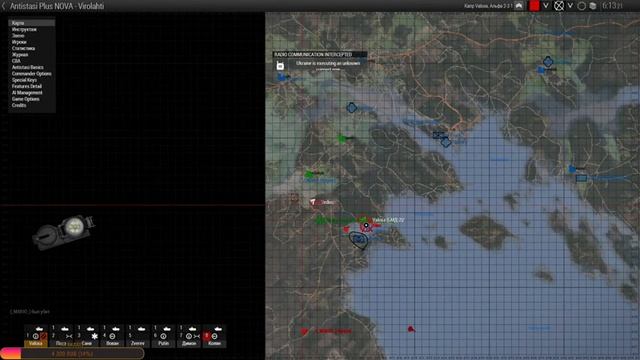
Task: Open the Game Options topic
Action: point(25,99)
